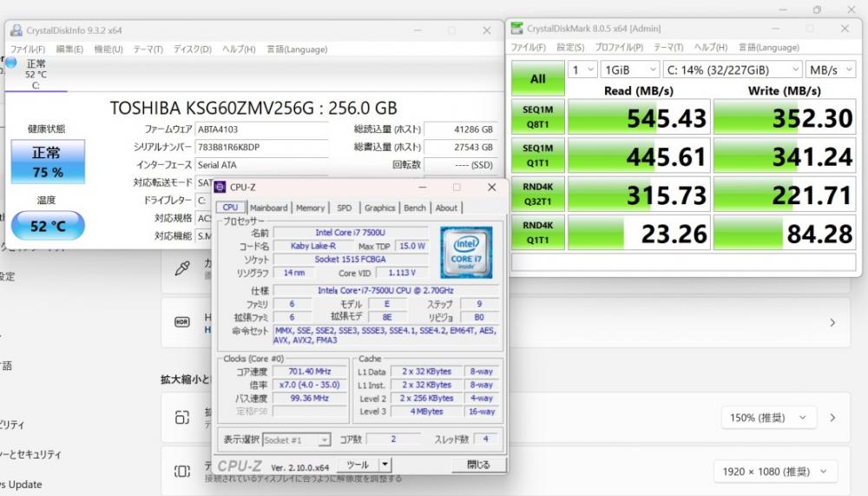
Task: Click the SEQ1M Q8T1 read result 545.43
Action: pyautogui.click(x=639, y=117)
